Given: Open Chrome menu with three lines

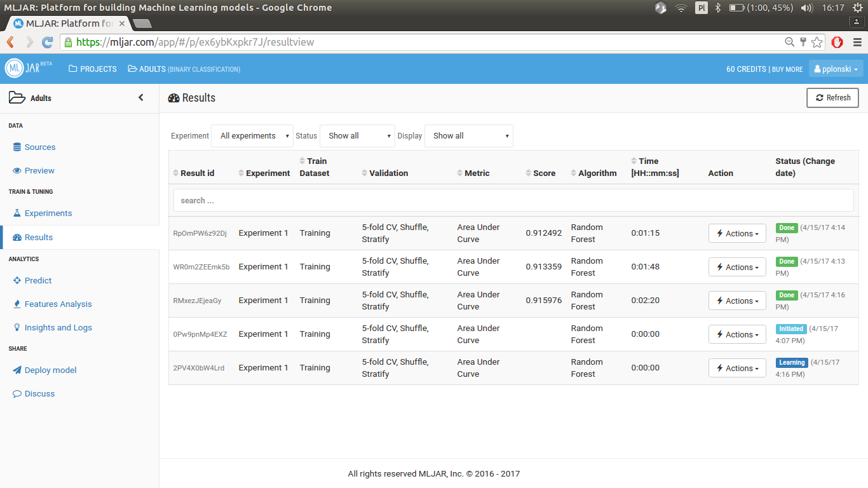Looking at the screenshot, I should (857, 43).
